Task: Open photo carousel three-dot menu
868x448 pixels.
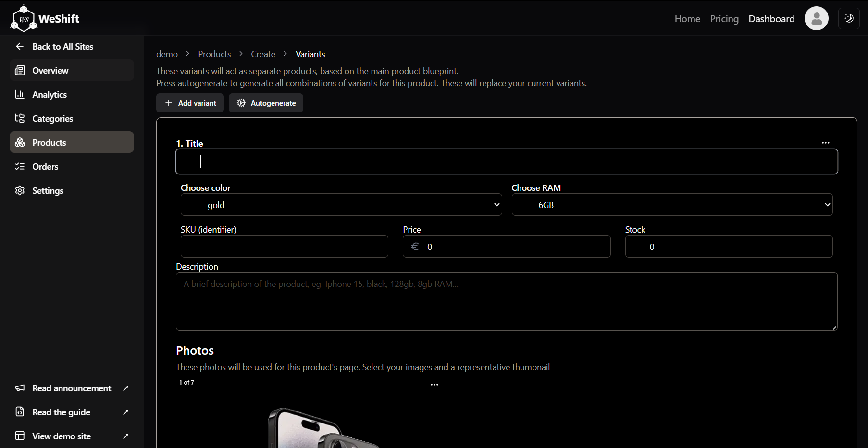Action: click(434, 385)
